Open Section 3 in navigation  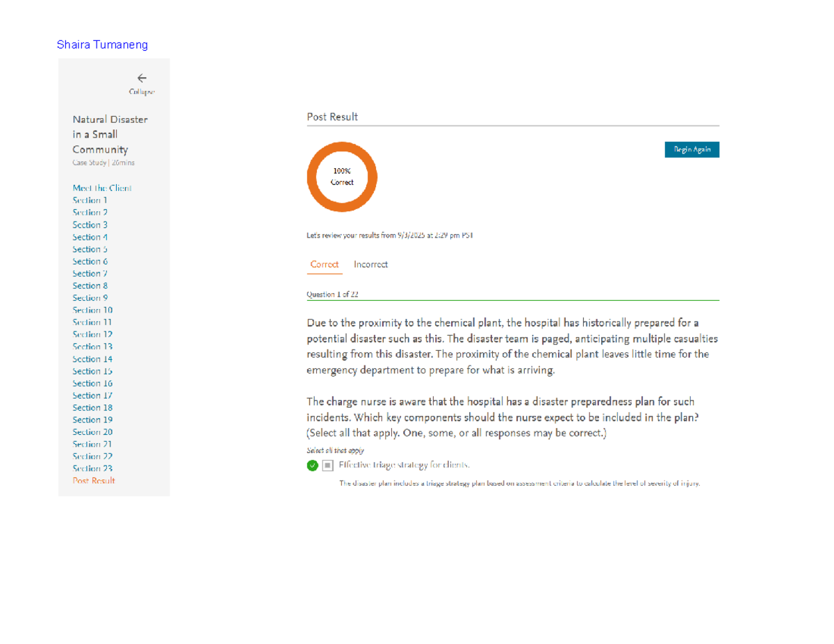[90, 225]
